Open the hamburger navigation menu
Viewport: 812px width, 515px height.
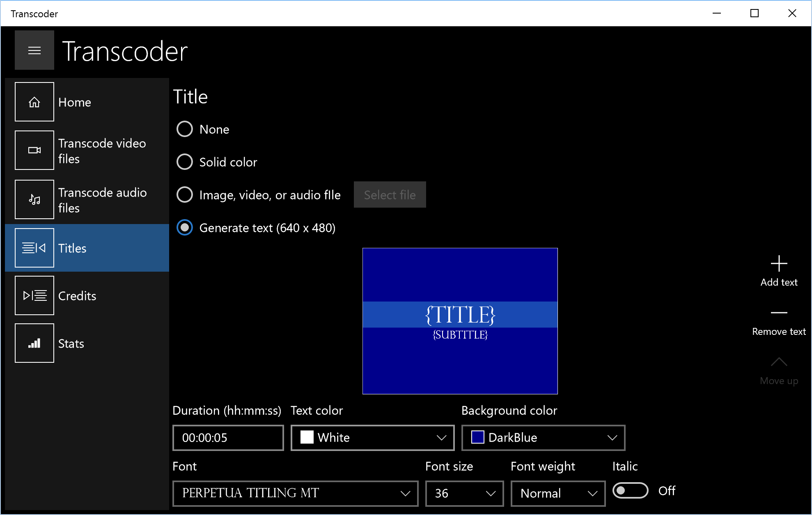[x=34, y=50]
